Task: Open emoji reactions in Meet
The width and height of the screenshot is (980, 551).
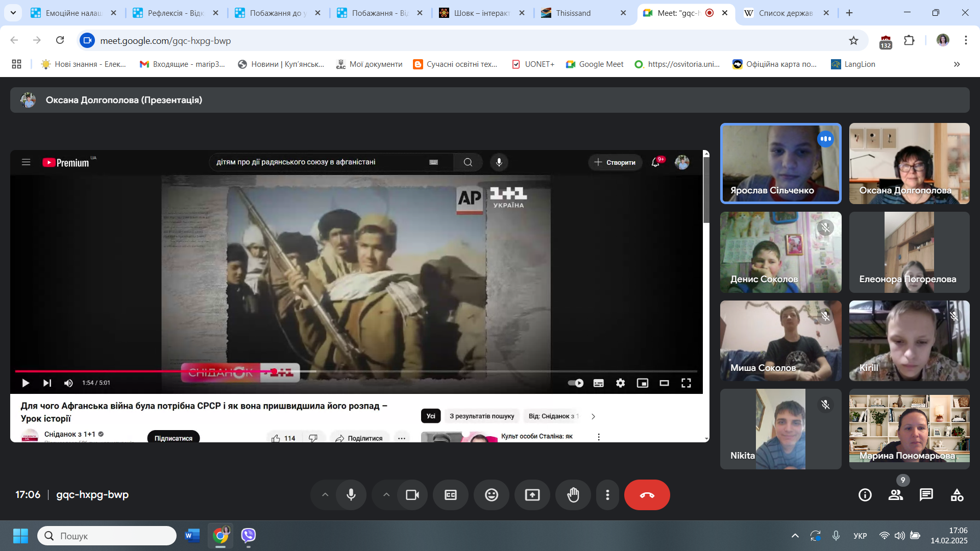Action: [x=492, y=495]
